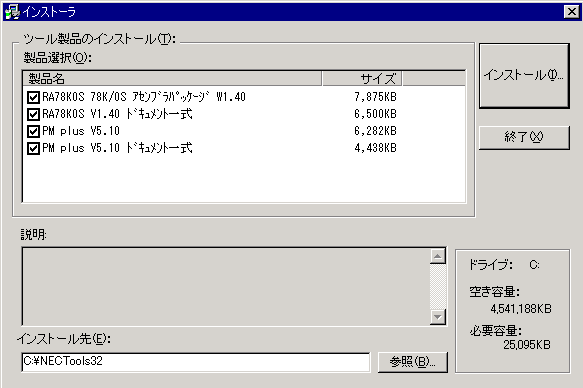Screen dimensions: 583x388
Task: Click the 4,541,188KB free space value
Action: coord(521,309)
